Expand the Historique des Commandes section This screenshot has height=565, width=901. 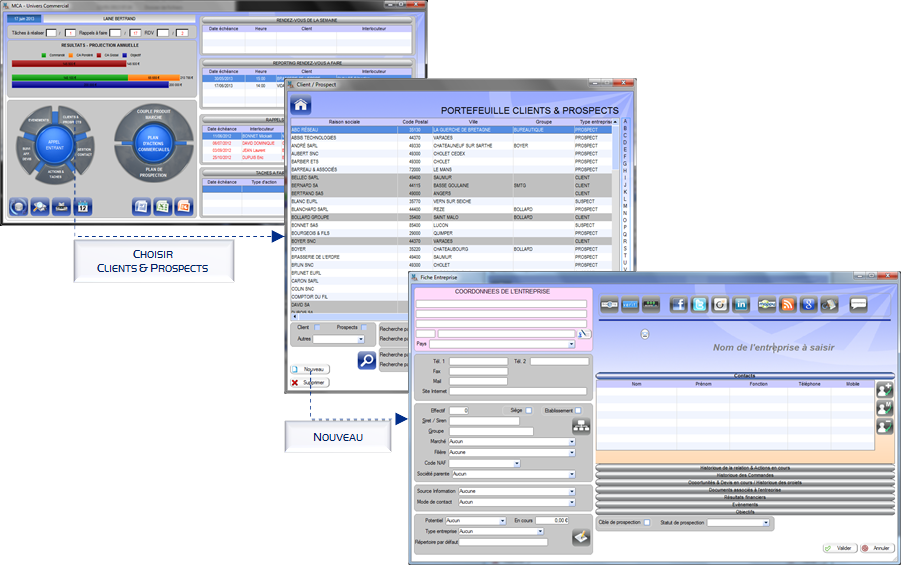[745, 475]
